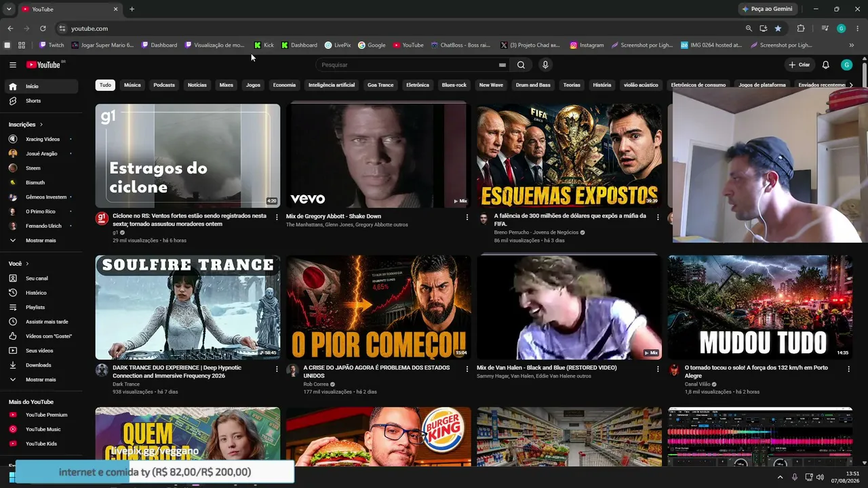Open Seus vídeos in the sidebar
The image size is (868, 488).
coord(42,350)
